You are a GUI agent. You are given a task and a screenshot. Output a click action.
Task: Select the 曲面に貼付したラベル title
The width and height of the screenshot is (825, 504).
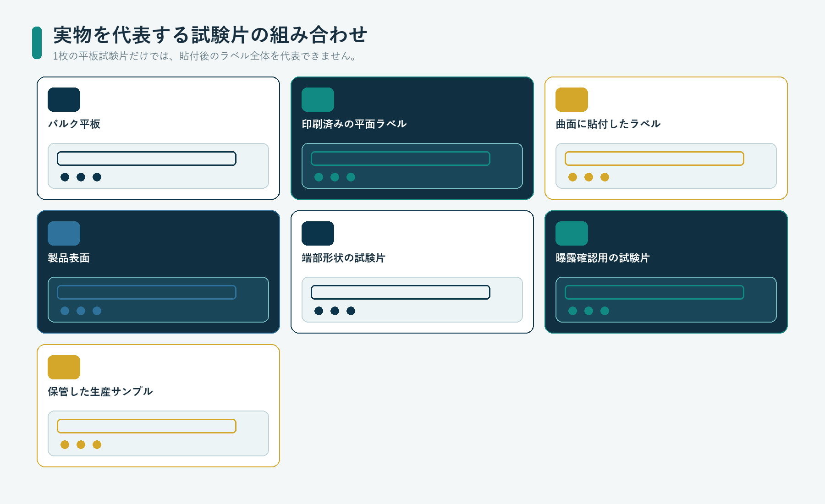[x=608, y=124]
